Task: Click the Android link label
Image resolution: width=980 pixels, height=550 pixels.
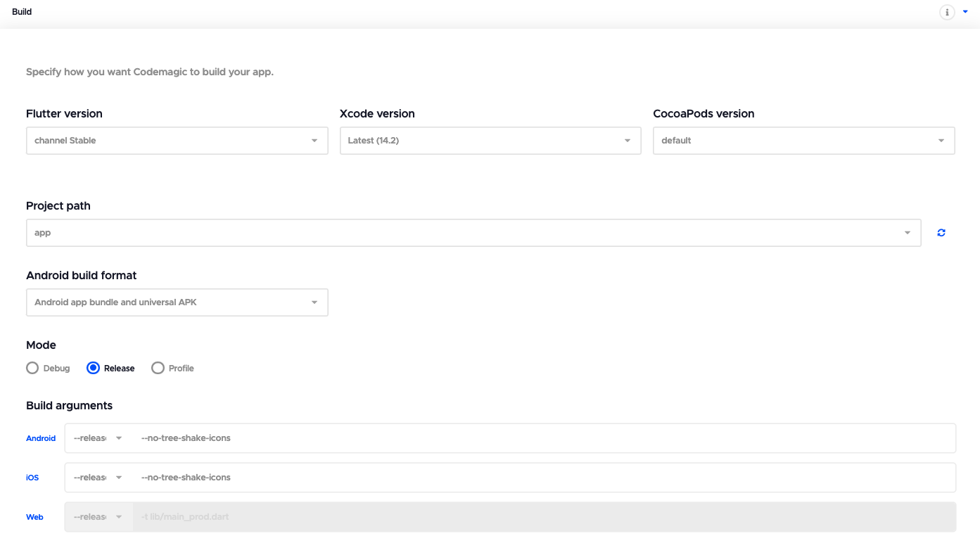Action: coord(41,438)
